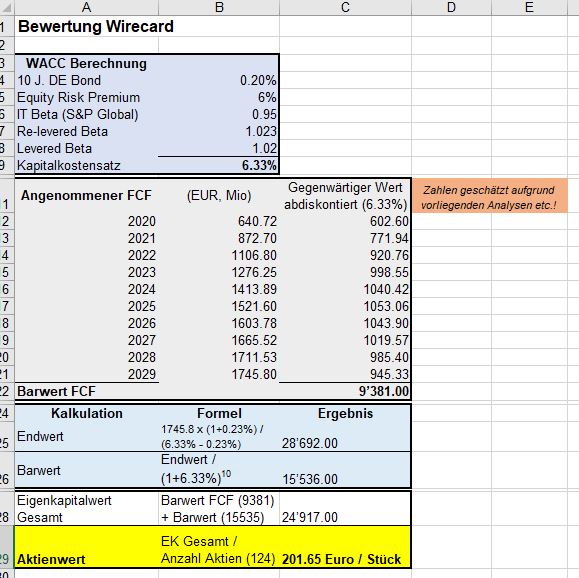Select the 1276.25 FCF value
The image size is (579, 578).
point(219,273)
